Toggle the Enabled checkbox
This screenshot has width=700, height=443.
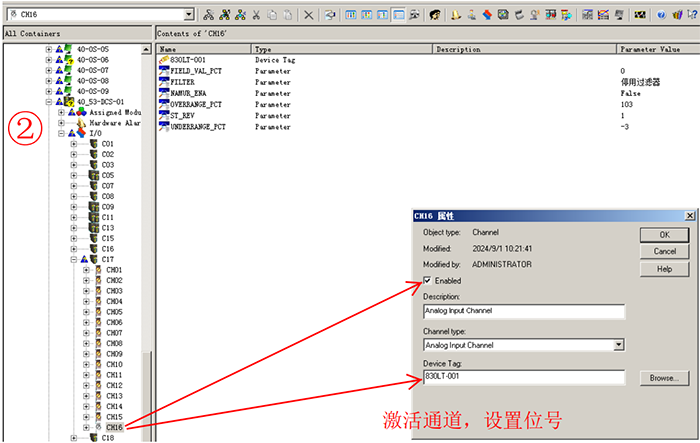(430, 281)
